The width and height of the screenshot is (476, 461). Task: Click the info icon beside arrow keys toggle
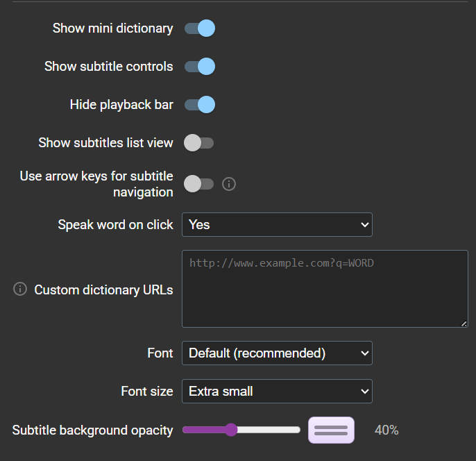pyautogui.click(x=229, y=184)
